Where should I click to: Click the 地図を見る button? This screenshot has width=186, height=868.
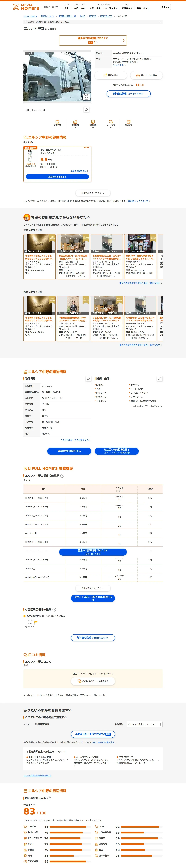click(x=111, y=76)
